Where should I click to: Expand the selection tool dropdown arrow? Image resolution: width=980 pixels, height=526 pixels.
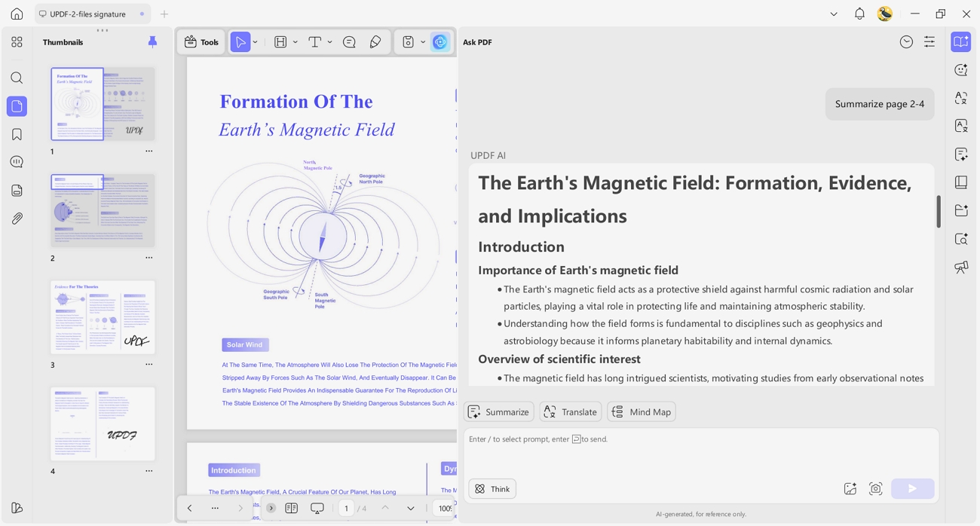coord(256,42)
